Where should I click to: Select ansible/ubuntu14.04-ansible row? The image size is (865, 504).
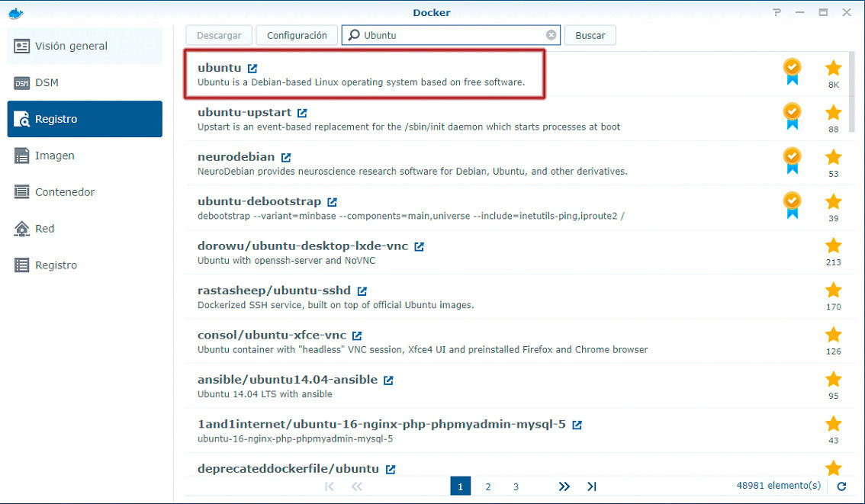[x=519, y=387]
